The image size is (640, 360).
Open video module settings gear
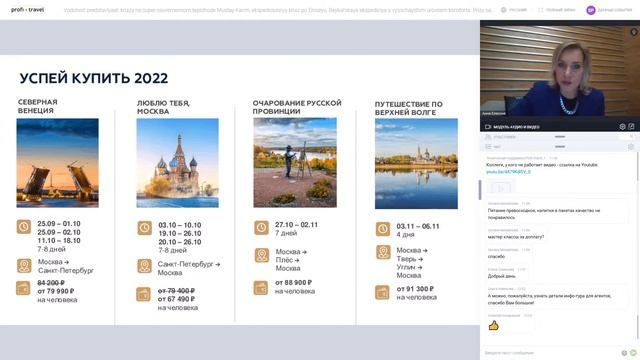click(x=622, y=127)
